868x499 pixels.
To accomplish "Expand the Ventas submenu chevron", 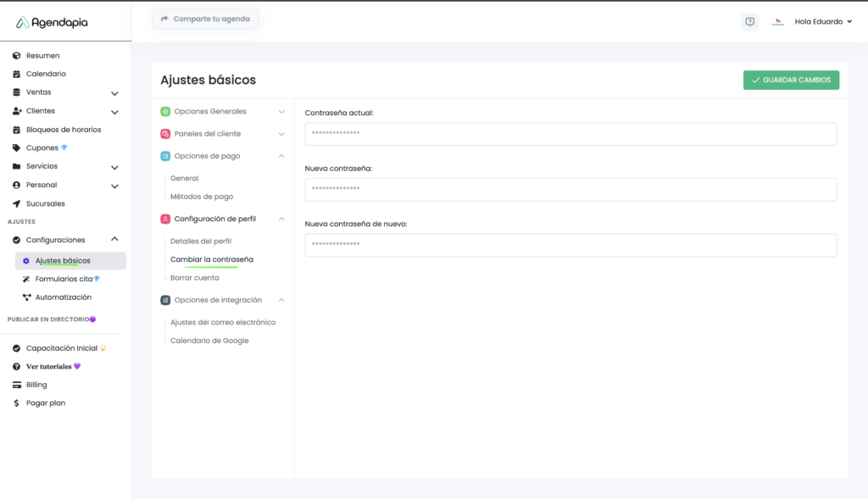I will point(114,93).
